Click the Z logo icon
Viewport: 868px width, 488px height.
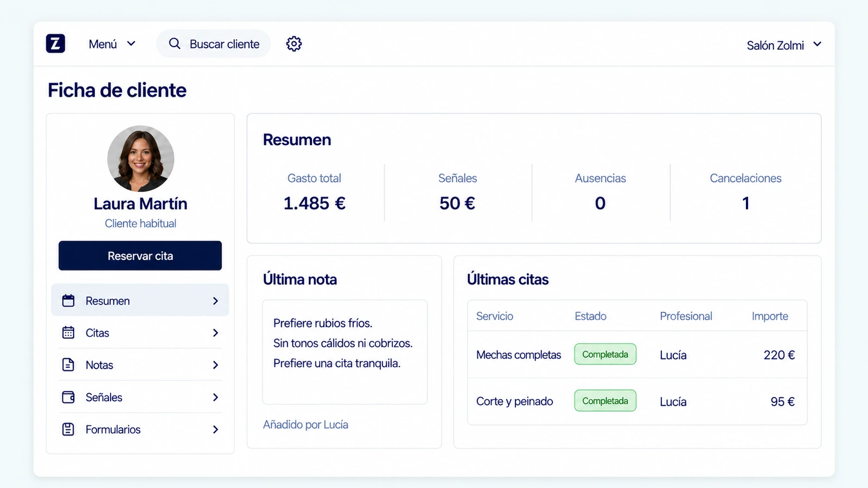click(x=55, y=43)
